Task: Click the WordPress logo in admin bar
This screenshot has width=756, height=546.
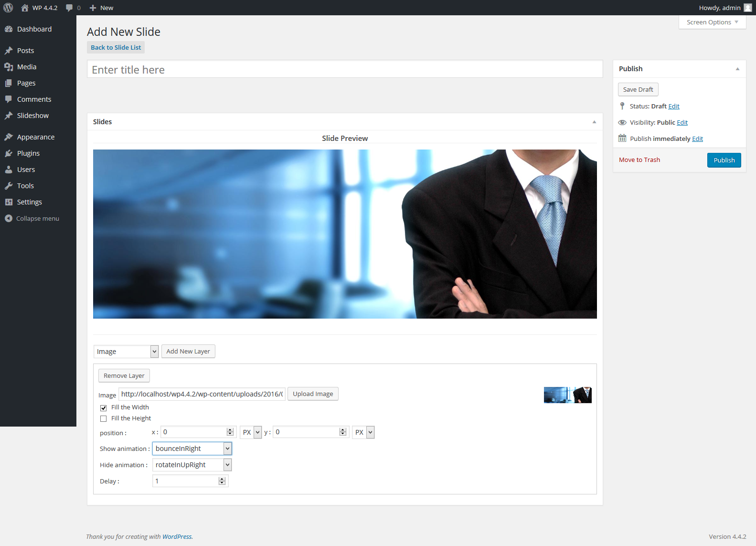Action: 8,8
